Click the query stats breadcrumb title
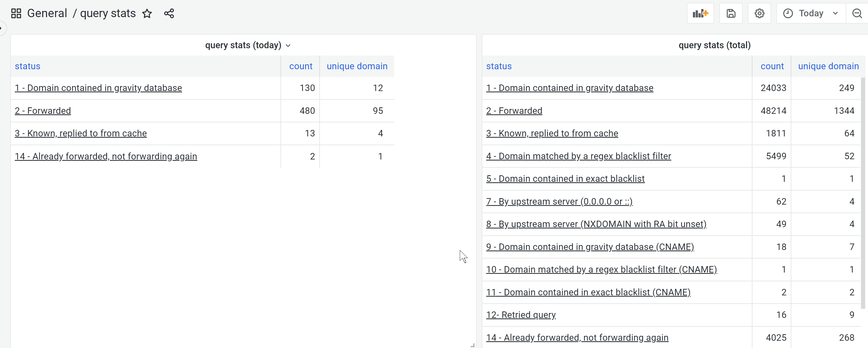The width and height of the screenshot is (868, 348). [108, 13]
